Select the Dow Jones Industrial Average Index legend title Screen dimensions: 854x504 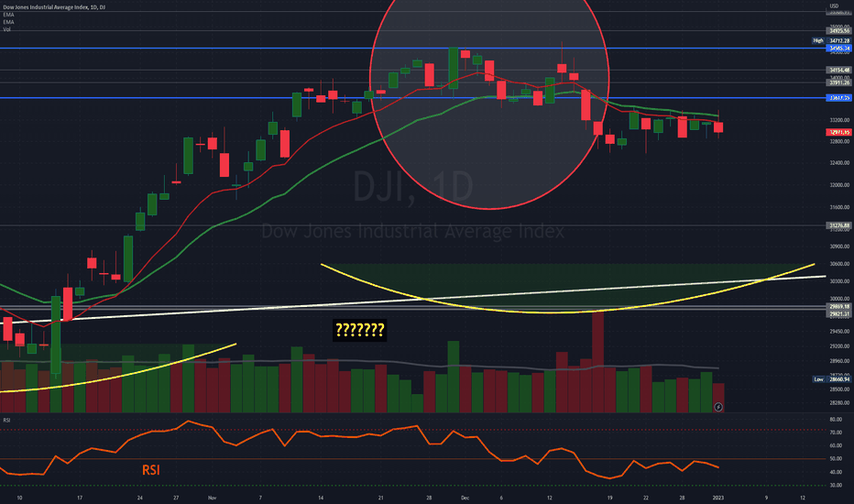click(x=54, y=7)
